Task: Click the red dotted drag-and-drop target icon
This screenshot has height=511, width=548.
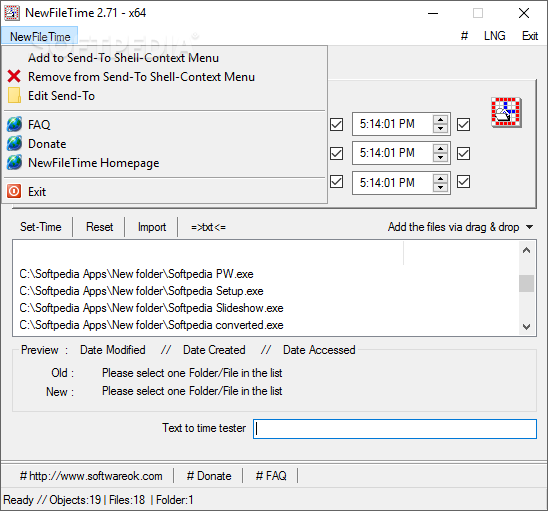Action: tap(506, 112)
